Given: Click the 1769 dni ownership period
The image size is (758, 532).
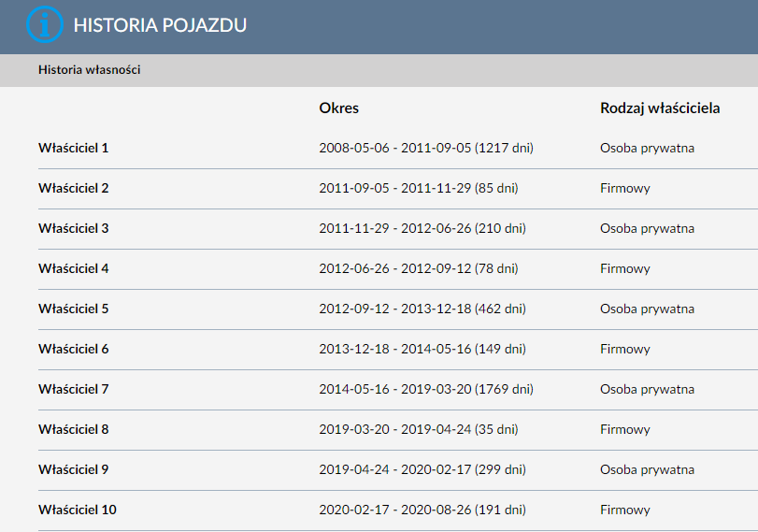Looking at the screenshot, I should (426, 389).
